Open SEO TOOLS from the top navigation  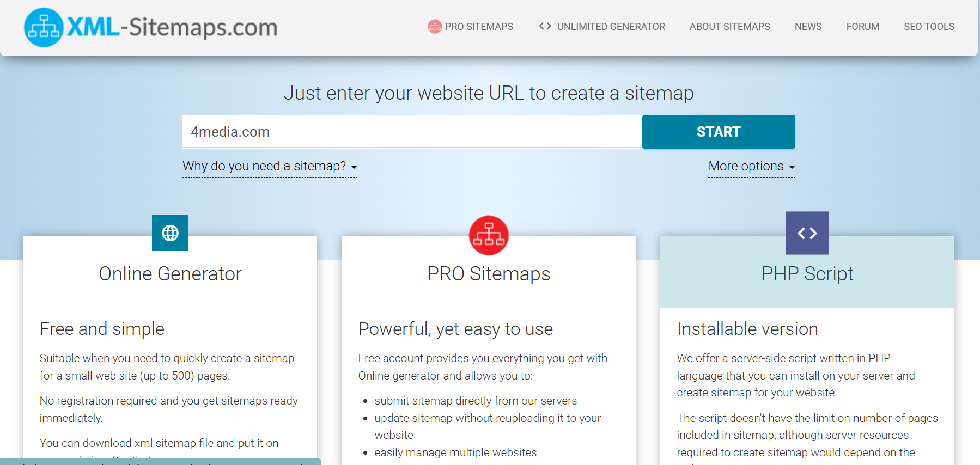point(929,27)
